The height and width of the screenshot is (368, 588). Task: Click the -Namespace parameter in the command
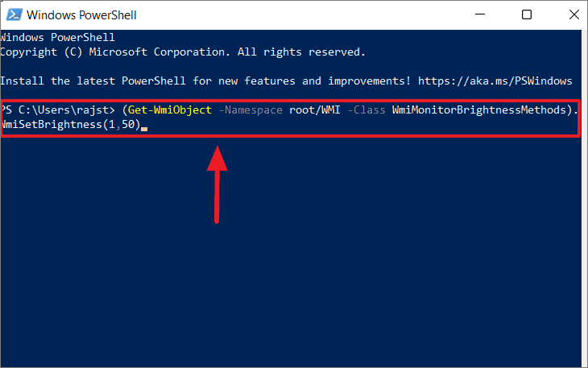(x=251, y=110)
